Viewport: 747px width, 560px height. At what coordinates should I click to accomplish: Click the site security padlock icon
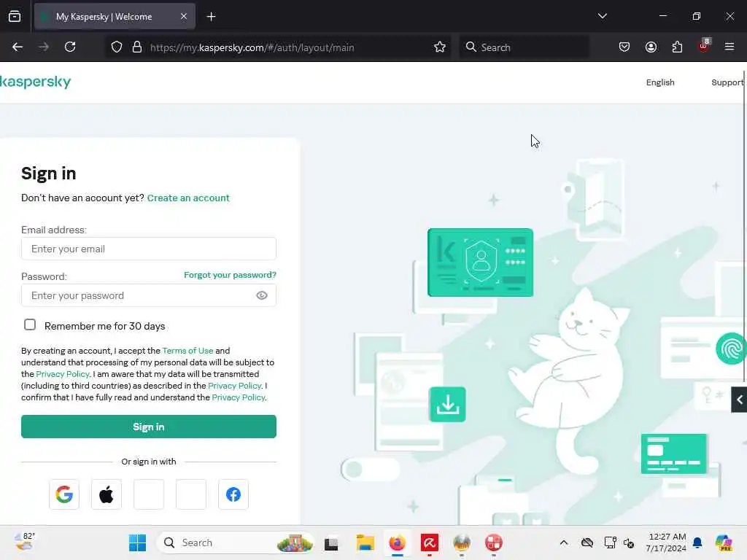tap(137, 47)
